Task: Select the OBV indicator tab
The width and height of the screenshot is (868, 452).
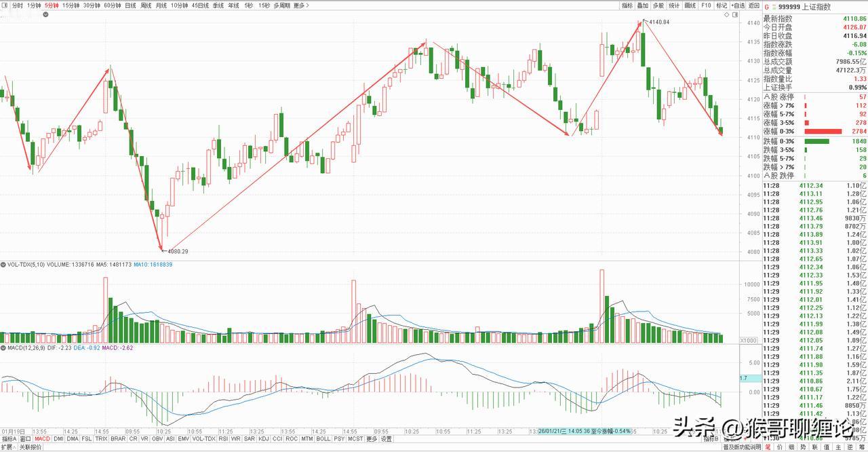Action: (157, 439)
